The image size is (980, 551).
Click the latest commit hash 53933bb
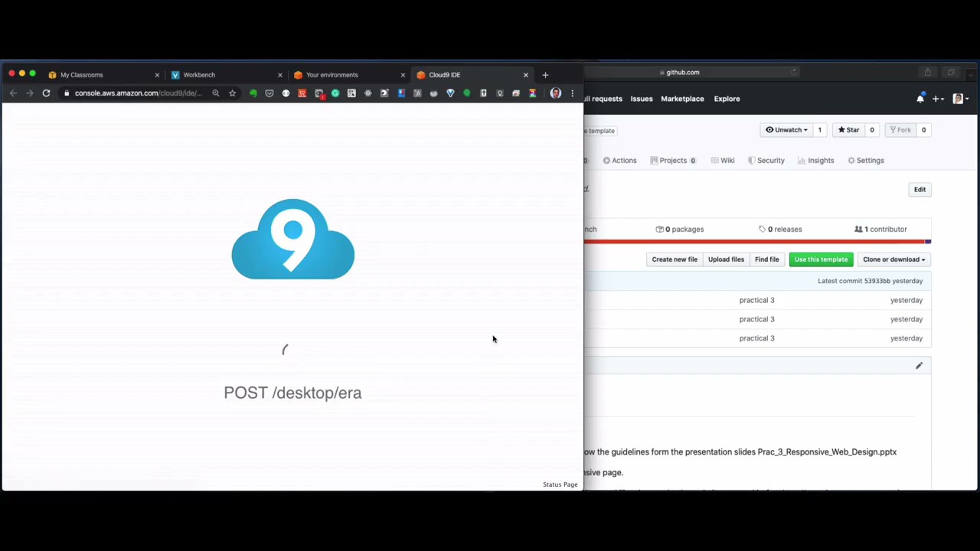[877, 281]
